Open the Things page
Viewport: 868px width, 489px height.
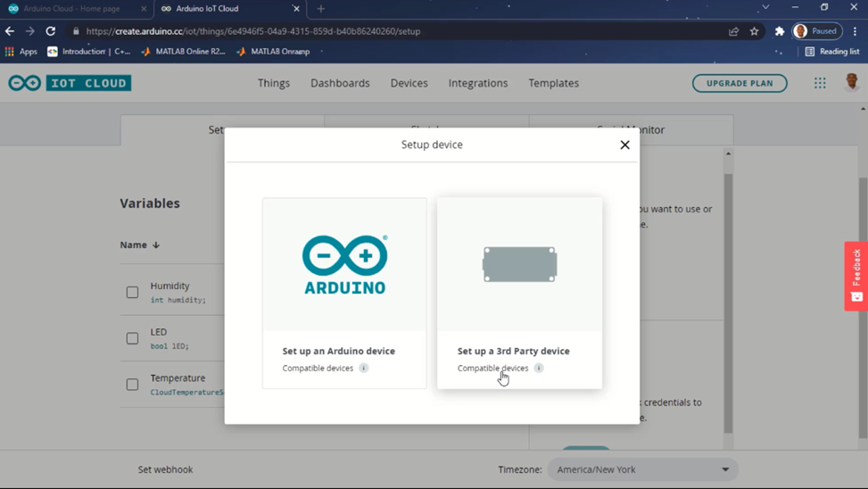click(274, 83)
